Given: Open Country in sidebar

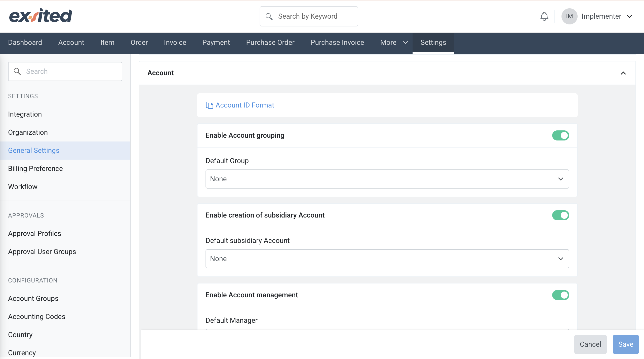Looking at the screenshot, I should [20, 335].
